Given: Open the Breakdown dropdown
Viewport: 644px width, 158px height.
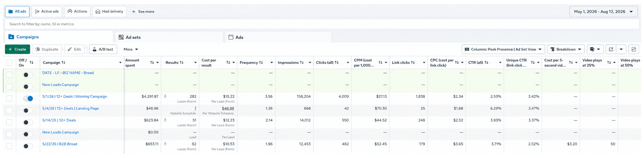Looking at the screenshot, I should (x=566, y=49).
